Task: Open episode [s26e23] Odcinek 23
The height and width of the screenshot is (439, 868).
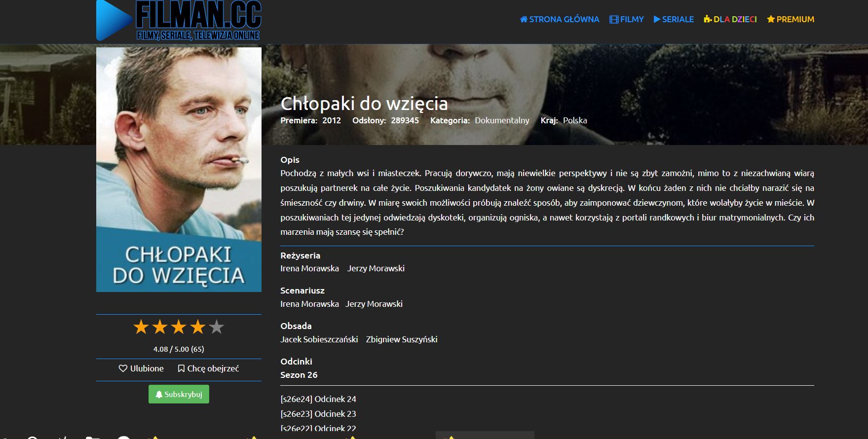Action: (x=318, y=414)
